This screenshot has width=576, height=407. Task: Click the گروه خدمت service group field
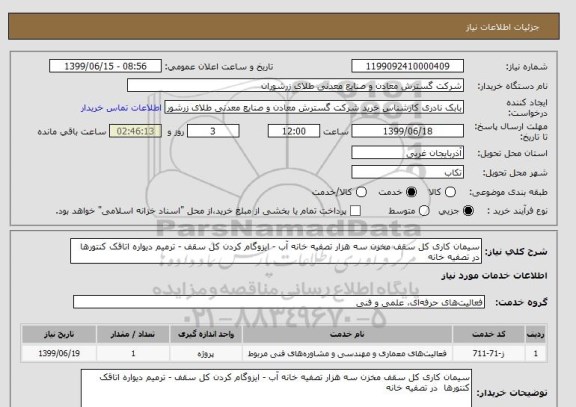279,302
